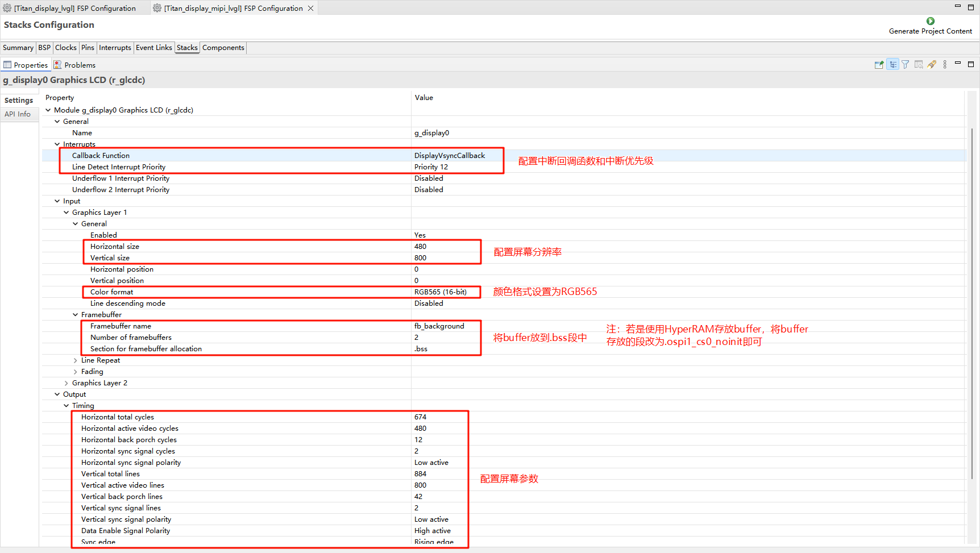Select the Color format value RGB565 (16-bit)
This screenshot has height=553, width=980.
click(x=441, y=292)
